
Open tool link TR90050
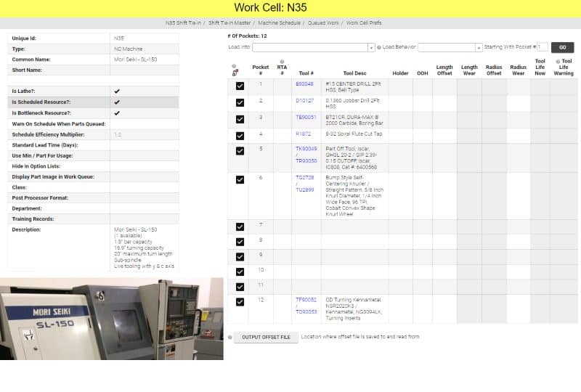306,161
